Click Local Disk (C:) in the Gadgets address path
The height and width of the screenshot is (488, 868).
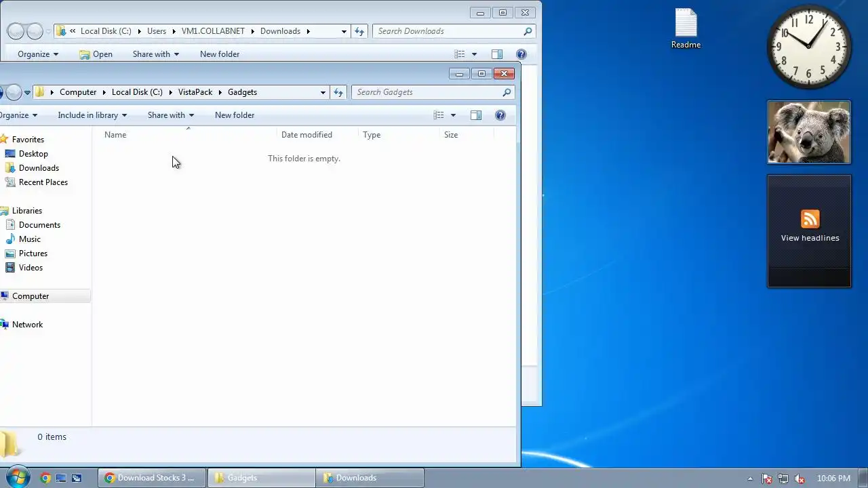[x=137, y=92]
